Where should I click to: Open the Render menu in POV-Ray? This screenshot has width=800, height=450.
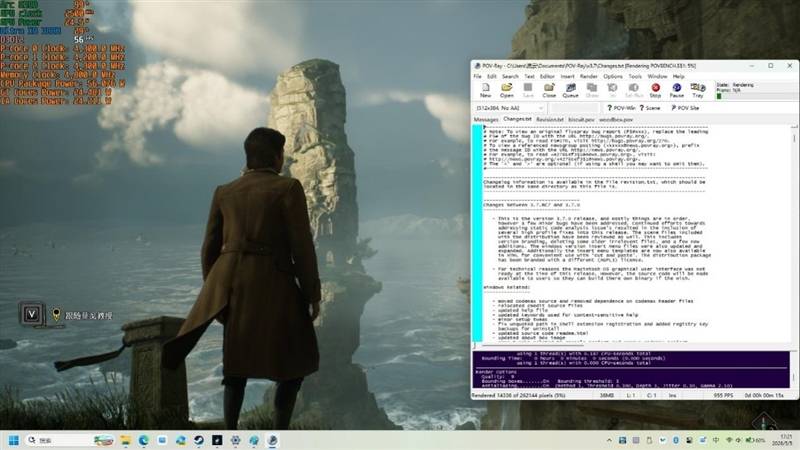pos(588,77)
